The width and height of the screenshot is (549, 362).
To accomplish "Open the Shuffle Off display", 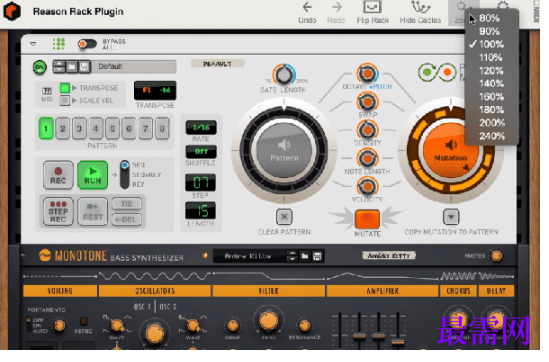I will tap(201, 152).
